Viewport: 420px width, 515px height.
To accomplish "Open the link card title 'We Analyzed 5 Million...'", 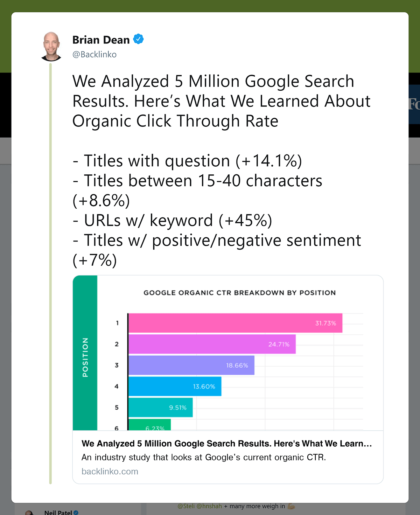I will click(x=227, y=444).
